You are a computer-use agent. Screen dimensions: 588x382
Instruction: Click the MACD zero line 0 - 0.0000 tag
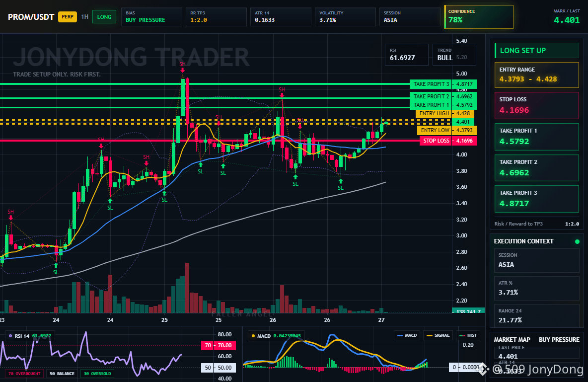point(464,367)
